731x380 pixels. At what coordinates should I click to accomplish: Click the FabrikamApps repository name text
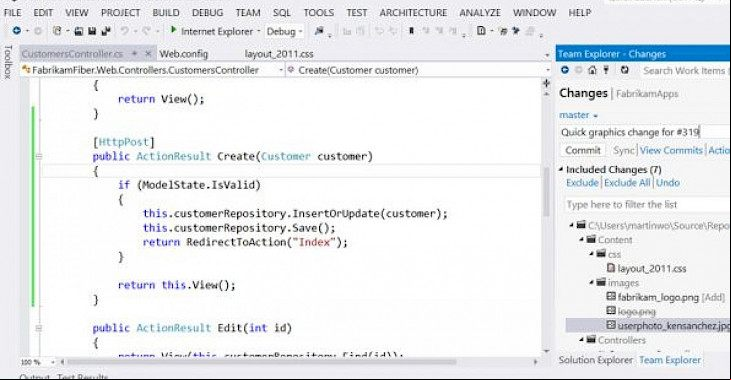pyautogui.click(x=647, y=94)
